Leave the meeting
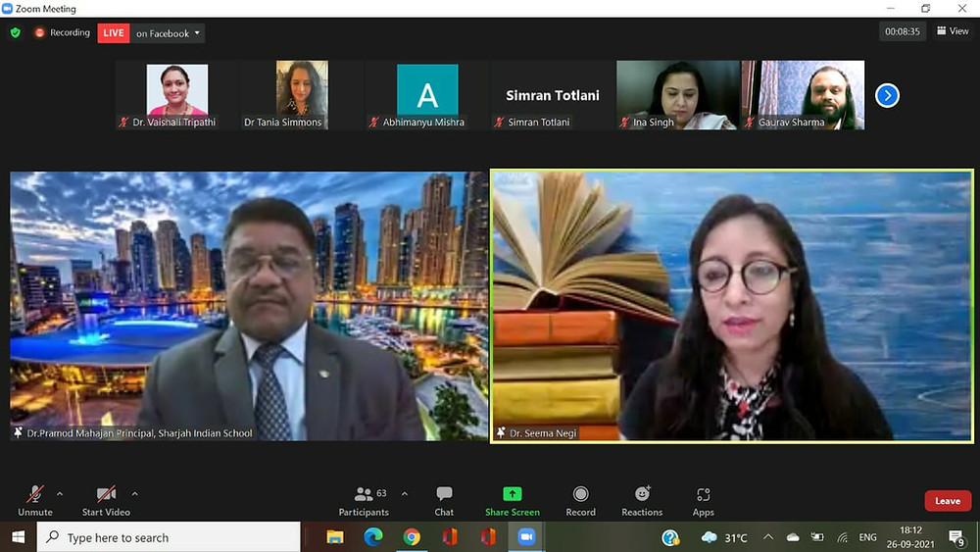Image resolution: width=980 pixels, height=552 pixels. (948, 501)
